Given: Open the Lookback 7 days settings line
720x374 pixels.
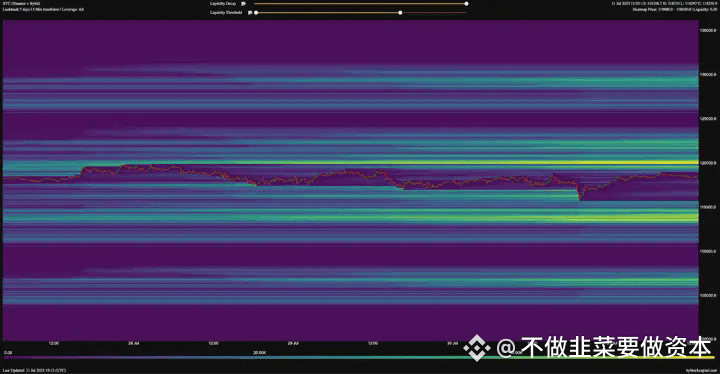Looking at the screenshot, I should (43, 9).
